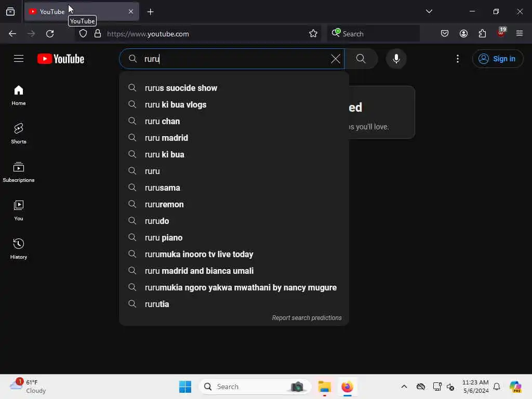View site security lock info

click(98, 34)
